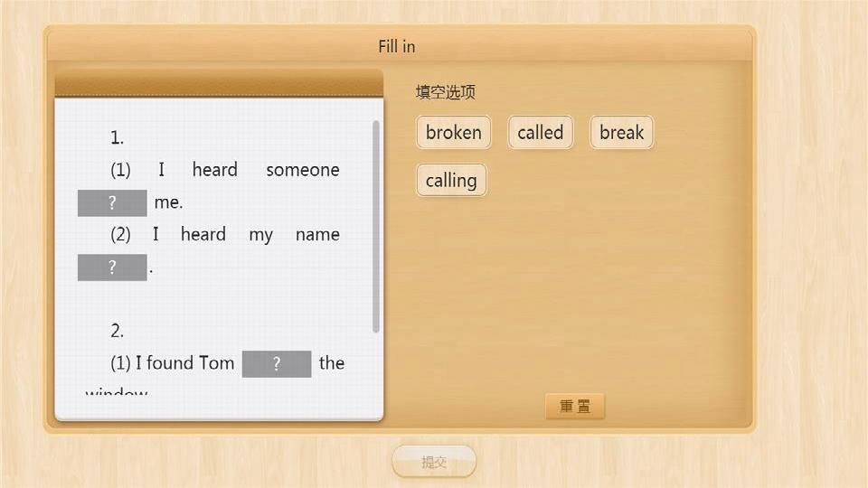Image resolution: width=868 pixels, height=488 pixels.
Task: Click the 填空选项 label
Action: pyautogui.click(x=446, y=92)
